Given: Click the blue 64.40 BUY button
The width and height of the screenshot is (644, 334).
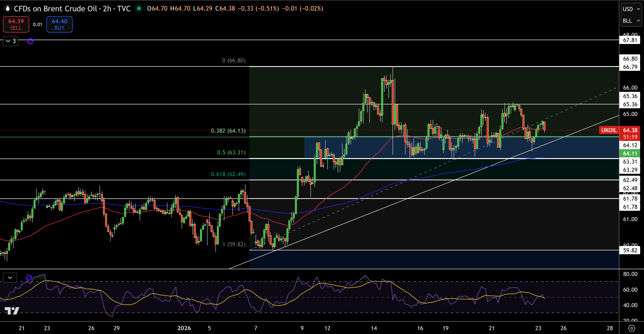Looking at the screenshot, I should click(59, 24).
